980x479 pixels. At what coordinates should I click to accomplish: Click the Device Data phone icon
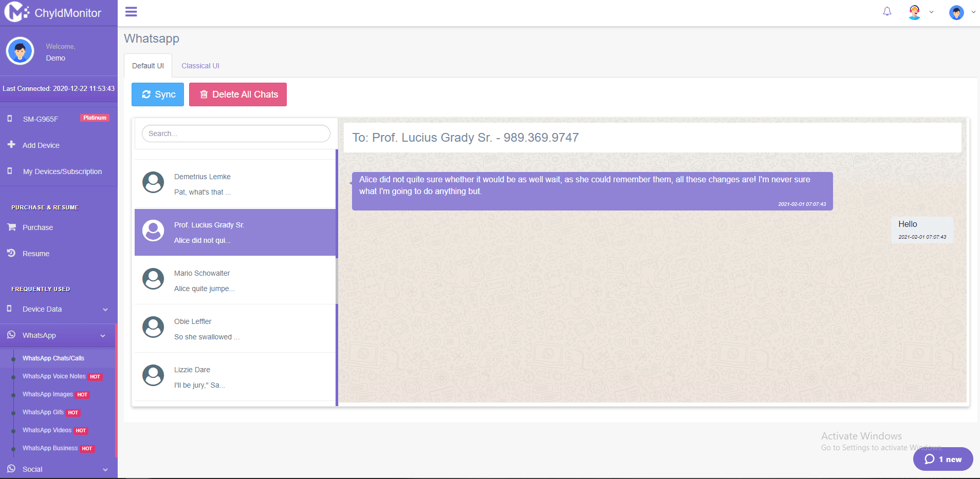[x=9, y=309]
